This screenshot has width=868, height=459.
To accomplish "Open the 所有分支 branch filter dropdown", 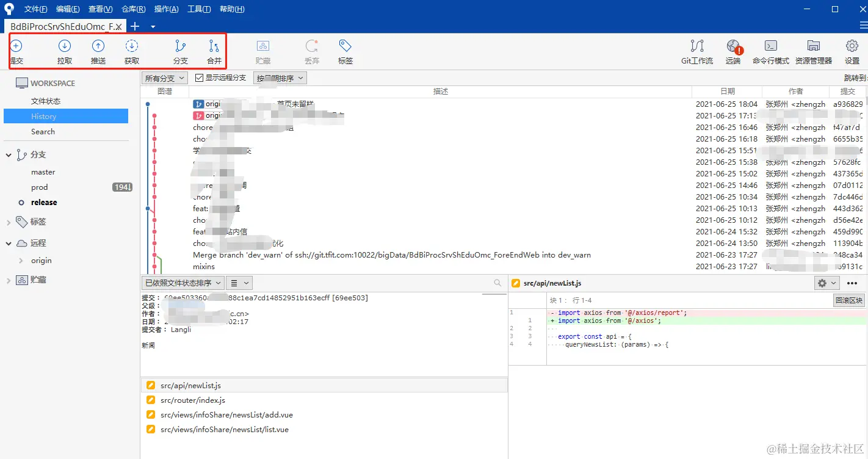I will click(x=165, y=78).
